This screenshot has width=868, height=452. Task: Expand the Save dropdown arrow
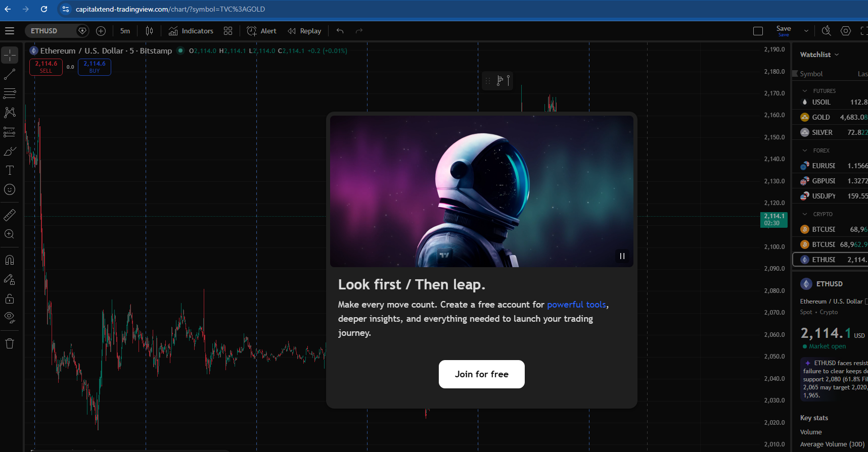click(806, 31)
